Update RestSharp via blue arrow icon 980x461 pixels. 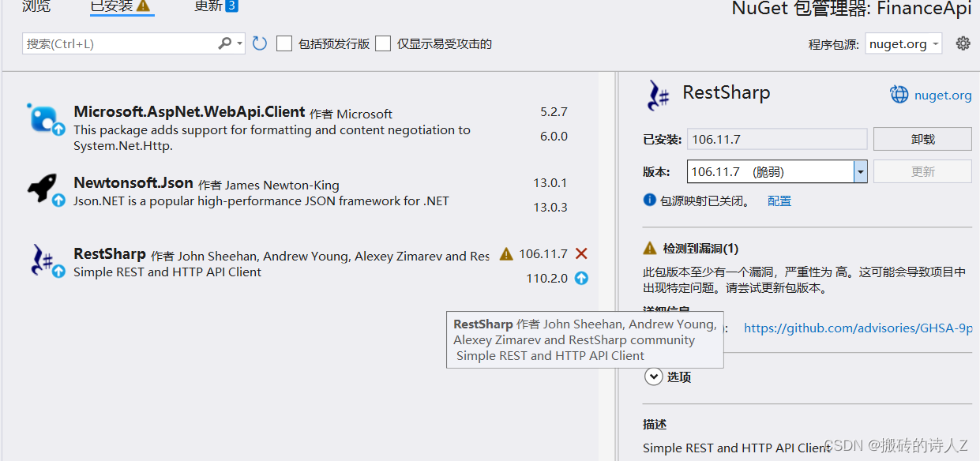pyautogui.click(x=581, y=278)
